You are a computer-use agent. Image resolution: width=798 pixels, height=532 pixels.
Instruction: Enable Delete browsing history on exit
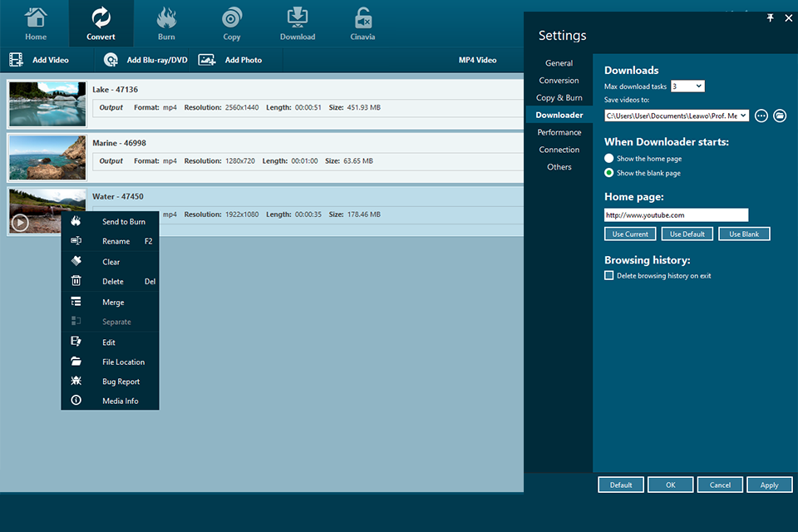[x=608, y=275]
